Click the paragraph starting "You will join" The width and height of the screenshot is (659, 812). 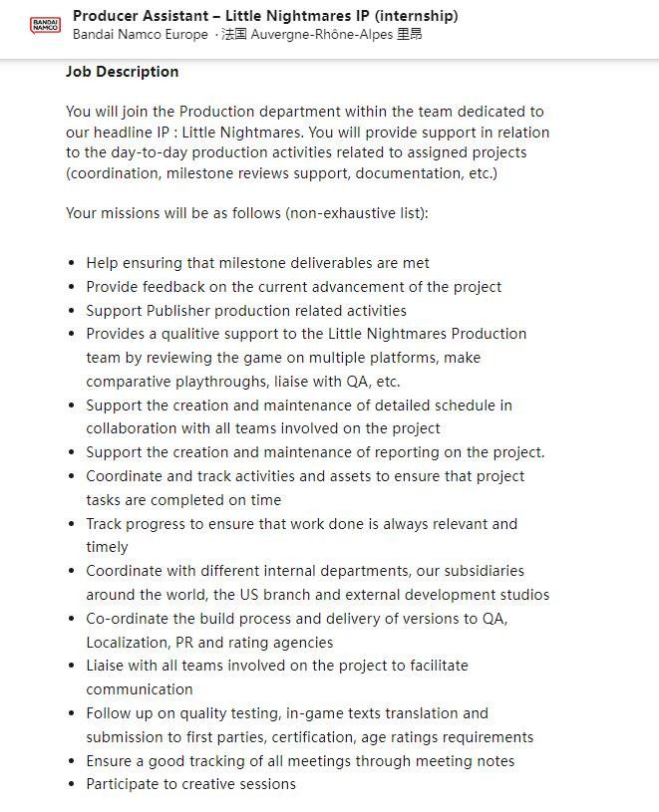point(307,142)
